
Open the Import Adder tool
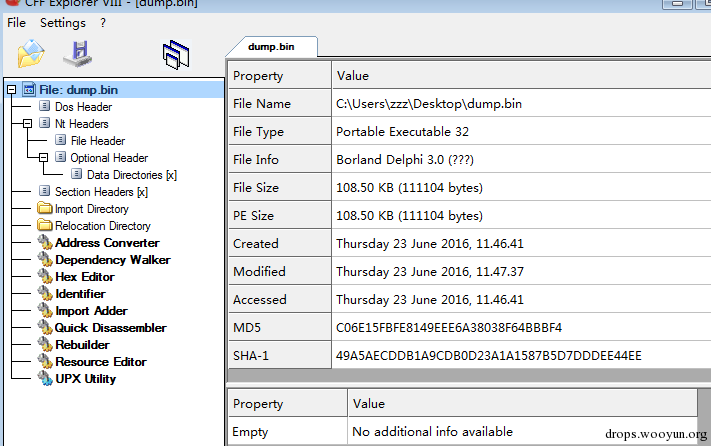click(x=91, y=311)
